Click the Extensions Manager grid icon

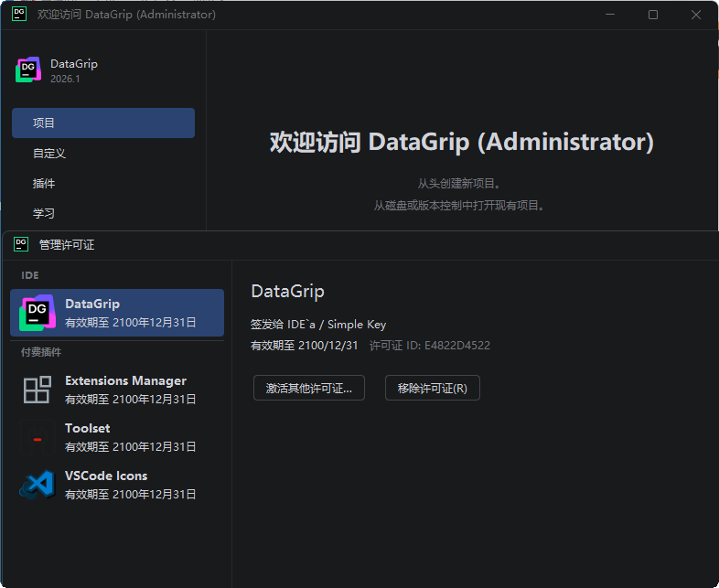pyautogui.click(x=38, y=390)
